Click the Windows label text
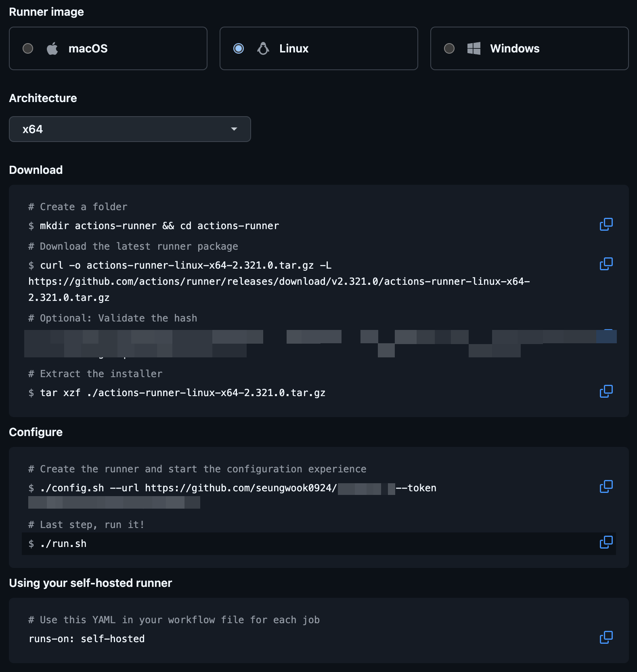 point(515,48)
